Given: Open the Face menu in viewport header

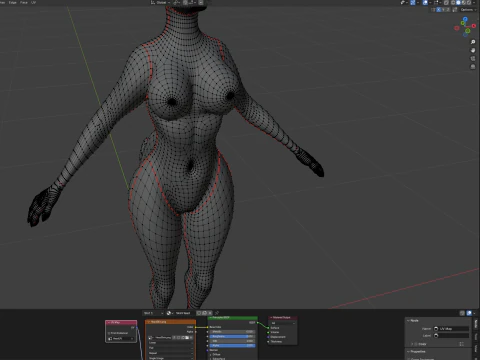Looking at the screenshot, I should 24,2.
